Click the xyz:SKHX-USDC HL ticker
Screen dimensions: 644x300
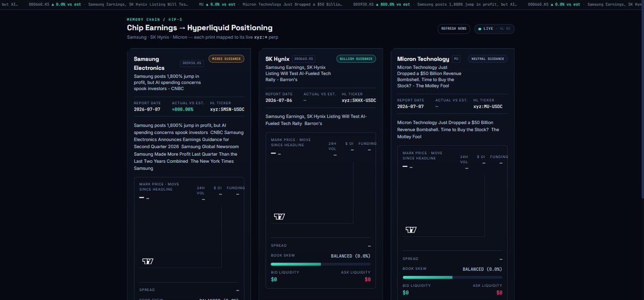click(x=359, y=100)
